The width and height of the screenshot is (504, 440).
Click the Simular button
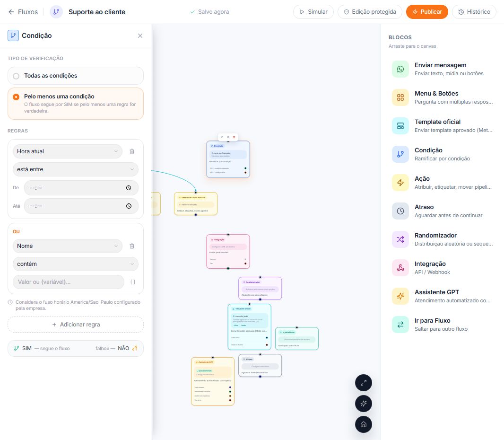pyautogui.click(x=313, y=12)
